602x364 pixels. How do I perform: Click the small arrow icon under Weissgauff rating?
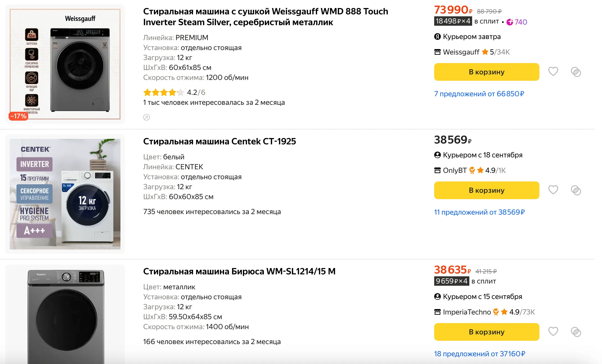[146, 117]
